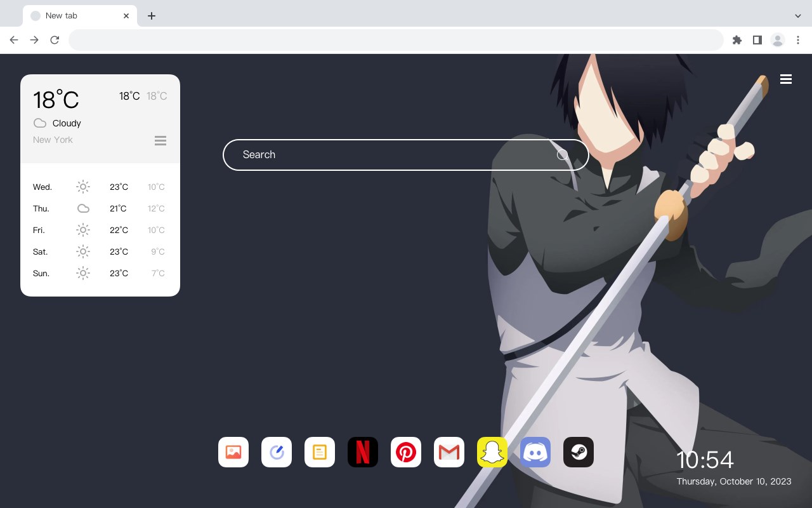The image size is (812, 508).
Task: Click the Cloudy condition label
Action: click(x=67, y=123)
